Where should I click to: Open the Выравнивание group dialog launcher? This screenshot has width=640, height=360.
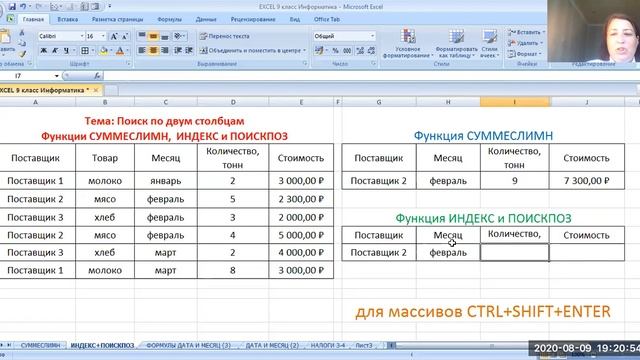pos(304,64)
